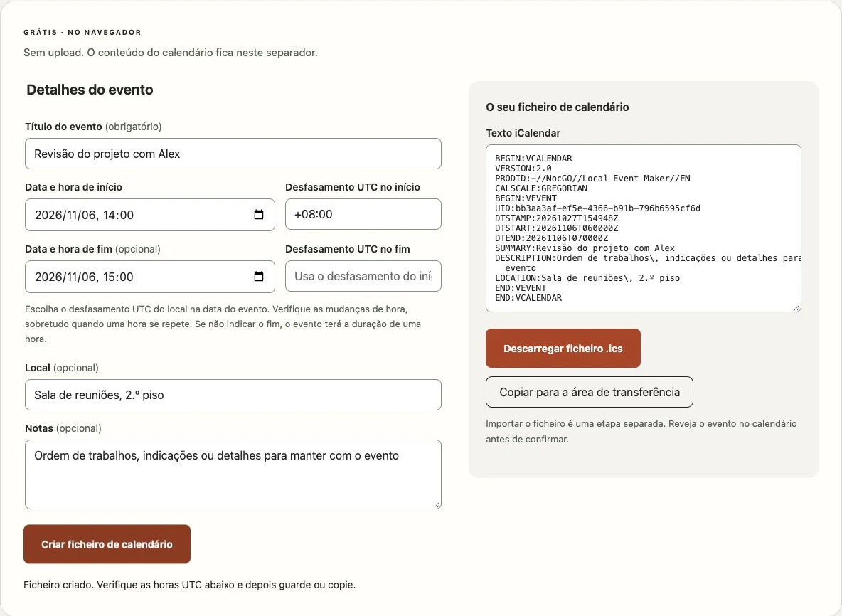Image resolution: width=842 pixels, height=616 pixels.
Task: Open the end date calendar picker icon
Action: (x=259, y=276)
